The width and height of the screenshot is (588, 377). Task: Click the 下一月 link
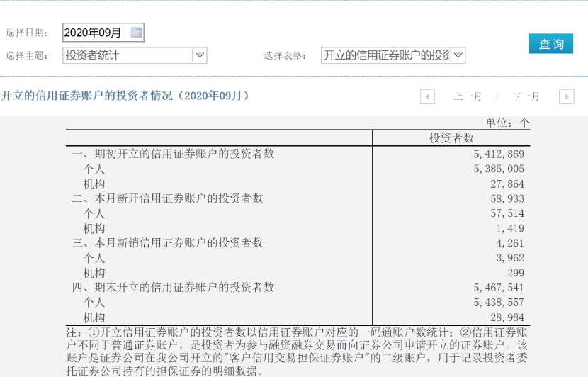point(526,96)
